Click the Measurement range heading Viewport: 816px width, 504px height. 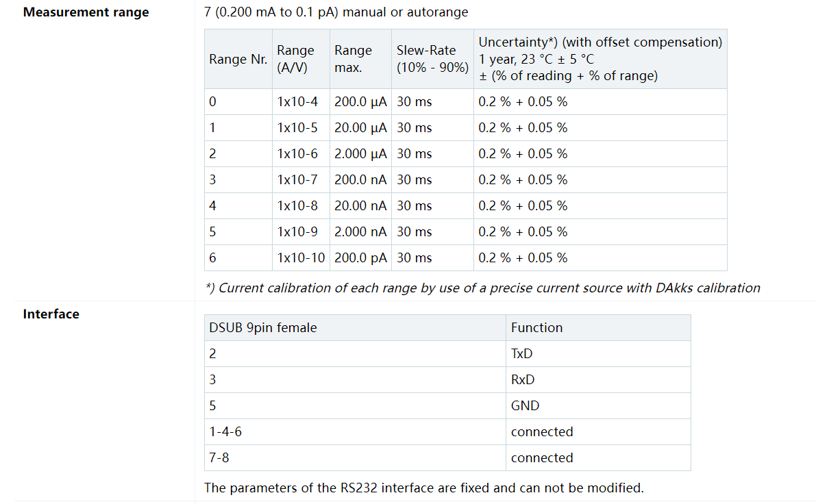[x=86, y=12]
